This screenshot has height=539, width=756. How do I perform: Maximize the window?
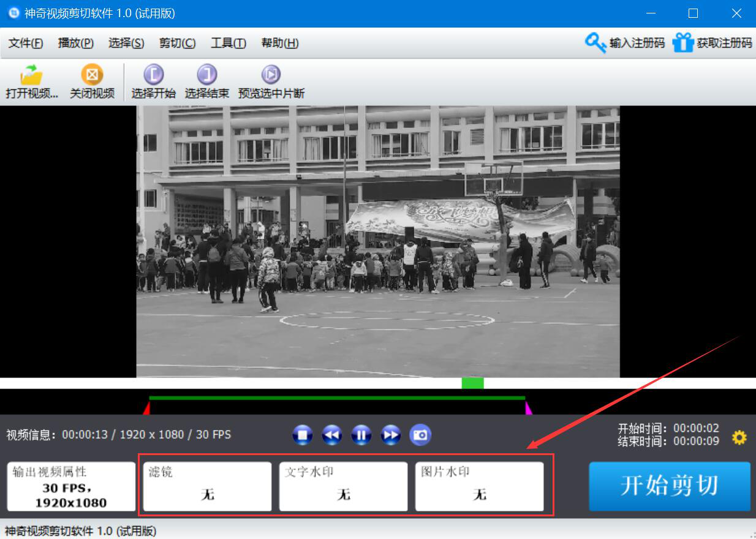coord(693,13)
